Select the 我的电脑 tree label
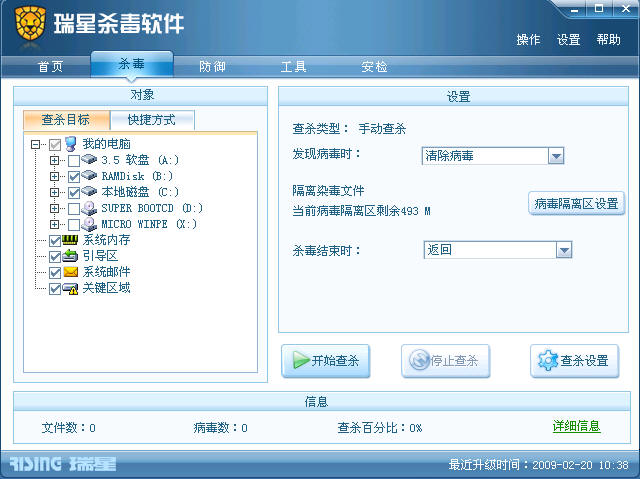The width and height of the screenshot is (640, 479). coord(107,144)
